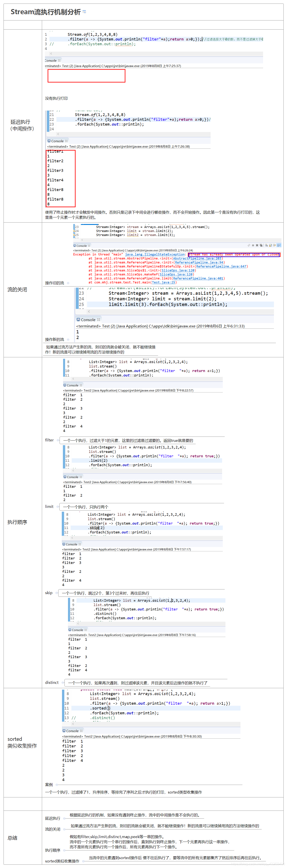The width and height of the screenshot is (287, 868).
Task: Close the Console tab of 7:58:16 run
Action: click(x=85, y=630)
